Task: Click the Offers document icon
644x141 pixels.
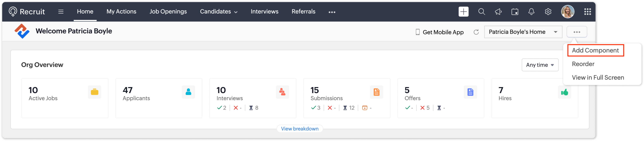Action: 471,92
